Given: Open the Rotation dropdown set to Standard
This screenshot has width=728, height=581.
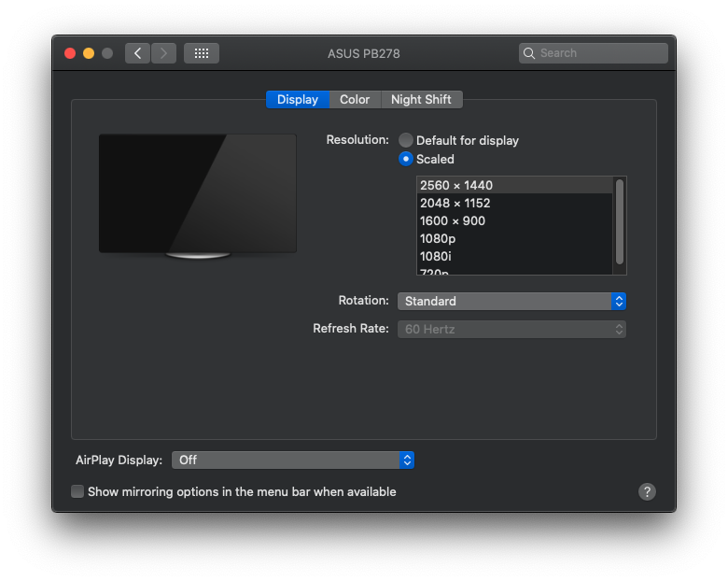Looking at the screenshot, I should [511, 301].
